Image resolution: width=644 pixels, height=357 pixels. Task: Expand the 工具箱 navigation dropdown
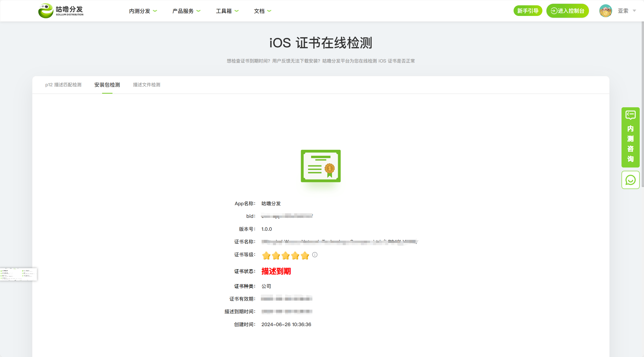tap(227, 11)
